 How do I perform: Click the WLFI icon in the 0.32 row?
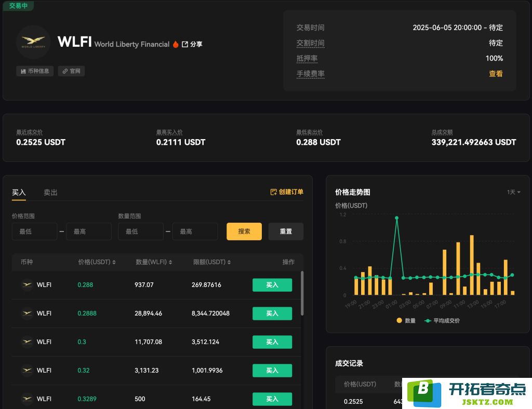click(27, 370)
